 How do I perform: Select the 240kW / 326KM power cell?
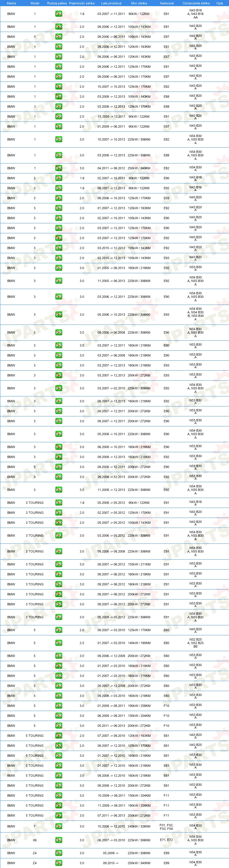(x=139, y=827)
